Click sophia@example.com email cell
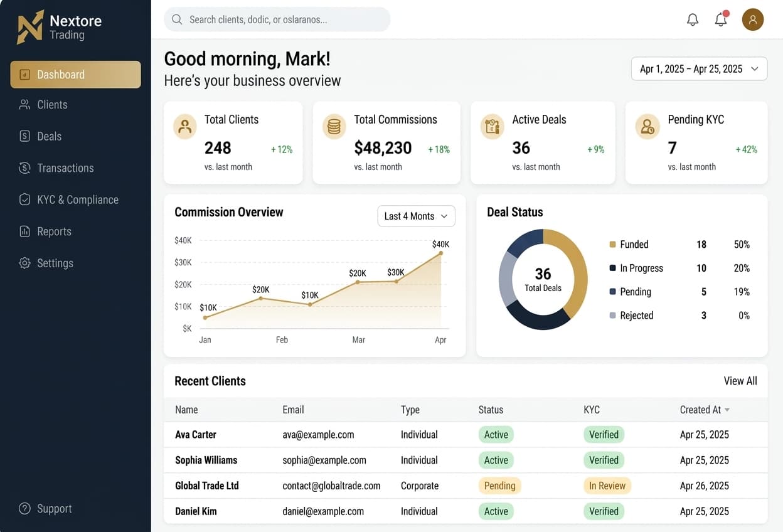Image resolution: width=783 pixels, height=532 pixels. [x=324, y=460]
